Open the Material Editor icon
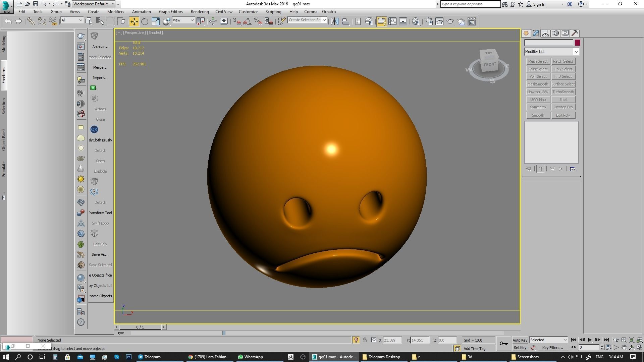Image resolution: width=644 pixels, height=362 pixels. pyautogui.click(x=416, y=21)
